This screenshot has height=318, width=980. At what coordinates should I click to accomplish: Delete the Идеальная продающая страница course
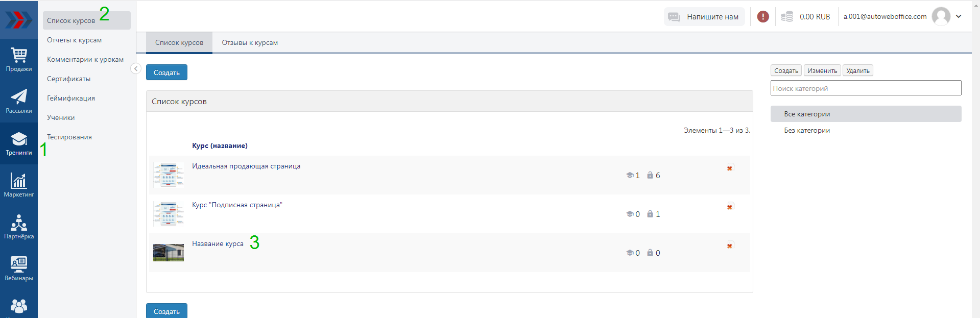730,168
